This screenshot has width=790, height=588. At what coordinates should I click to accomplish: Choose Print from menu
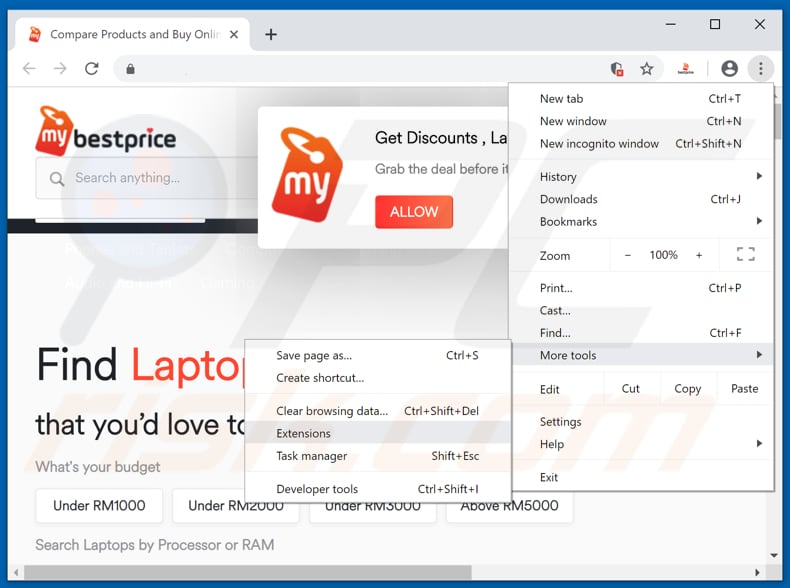coord(640,288)
